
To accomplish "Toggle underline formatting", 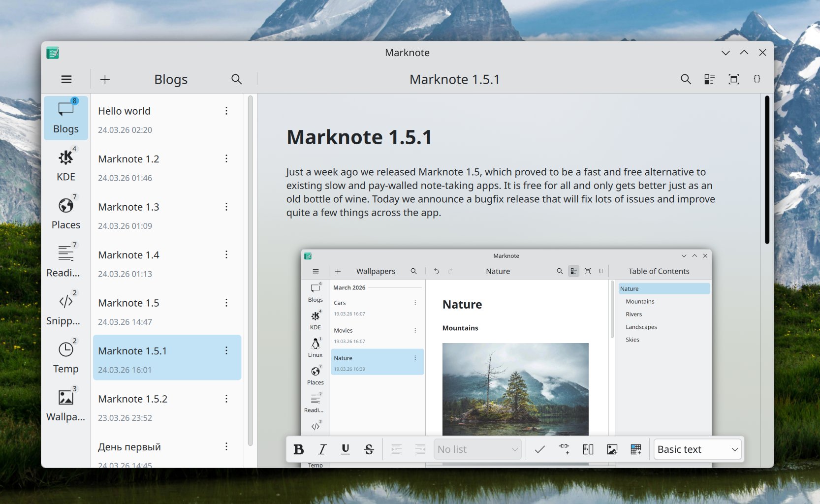I will tap(346, 449).
